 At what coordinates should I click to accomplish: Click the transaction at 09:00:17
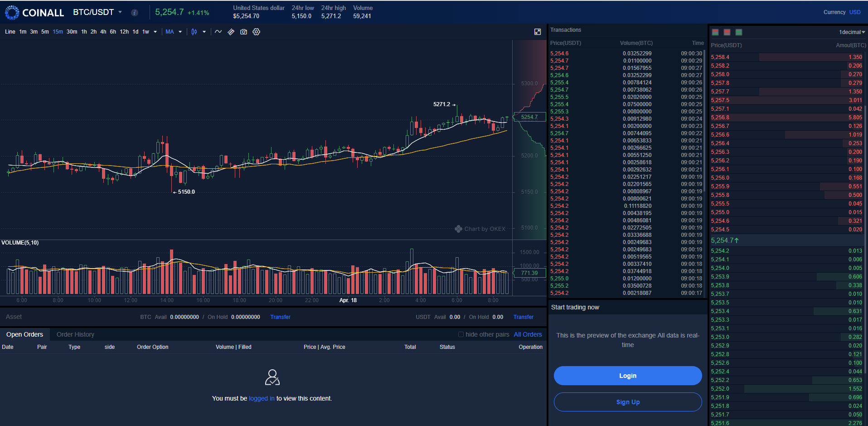[x=626, y=293]
